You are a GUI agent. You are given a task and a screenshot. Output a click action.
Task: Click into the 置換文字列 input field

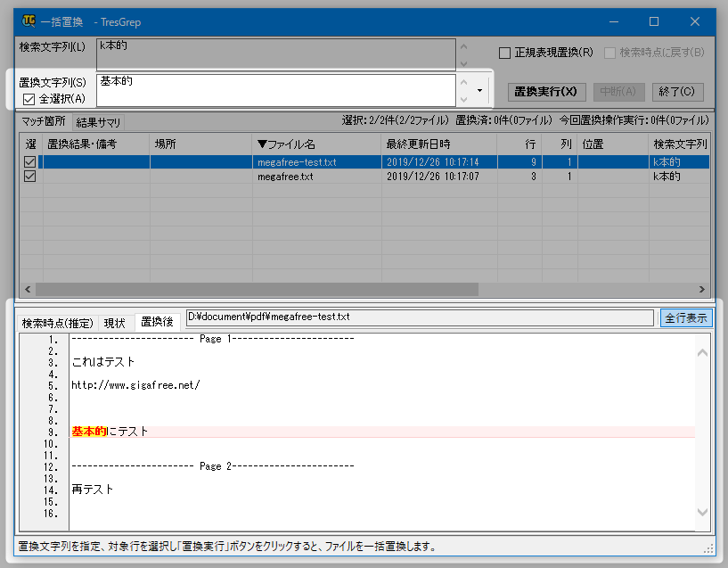(276, 90)
